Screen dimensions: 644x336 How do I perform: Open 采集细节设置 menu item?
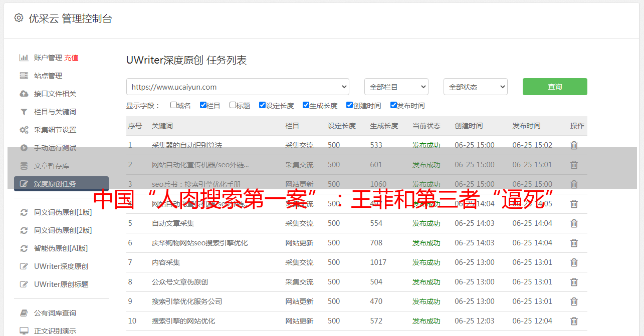pos(55,130)
